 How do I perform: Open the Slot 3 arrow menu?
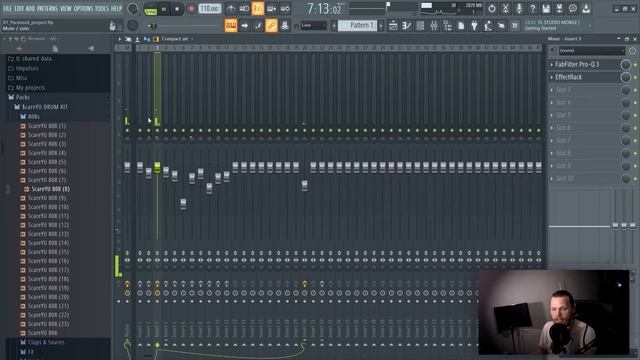pos(552,90)
